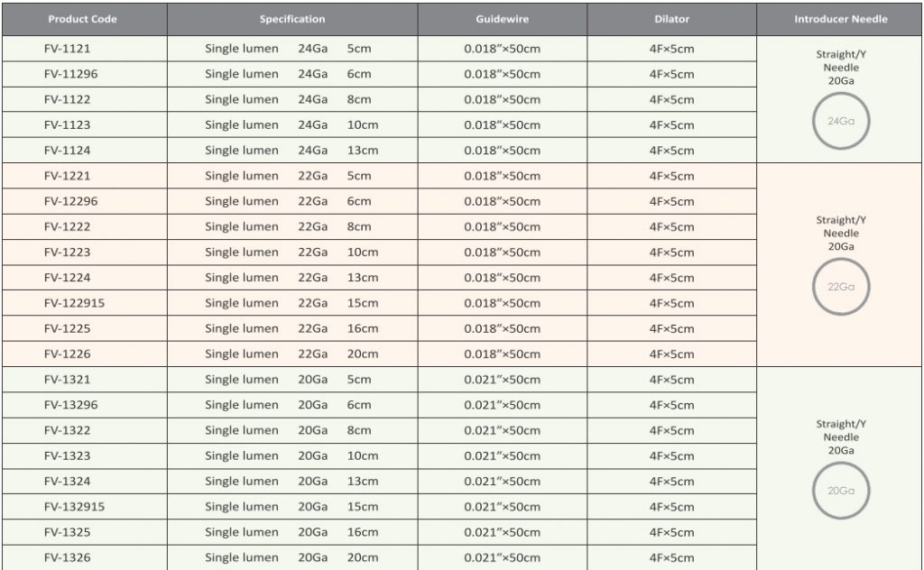
Task: Click Straight/Y Needle text above 22Ga circle
Action: point(841,226)
